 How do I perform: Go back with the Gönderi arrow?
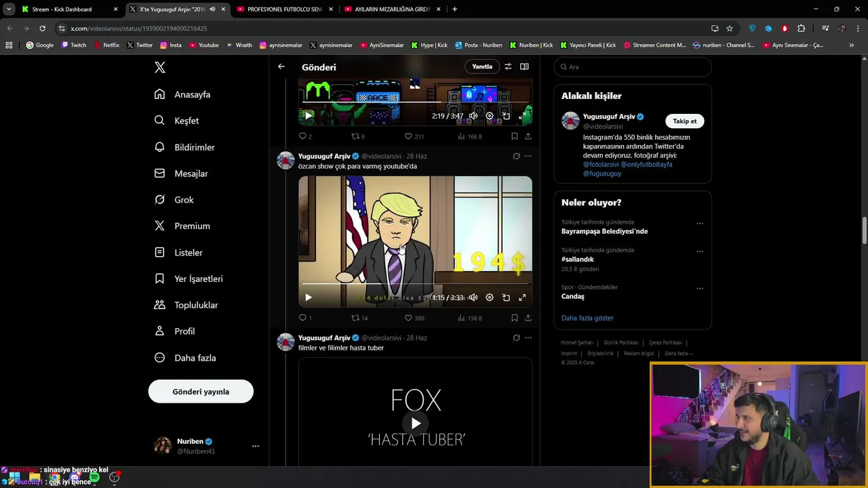coord(281,66)
